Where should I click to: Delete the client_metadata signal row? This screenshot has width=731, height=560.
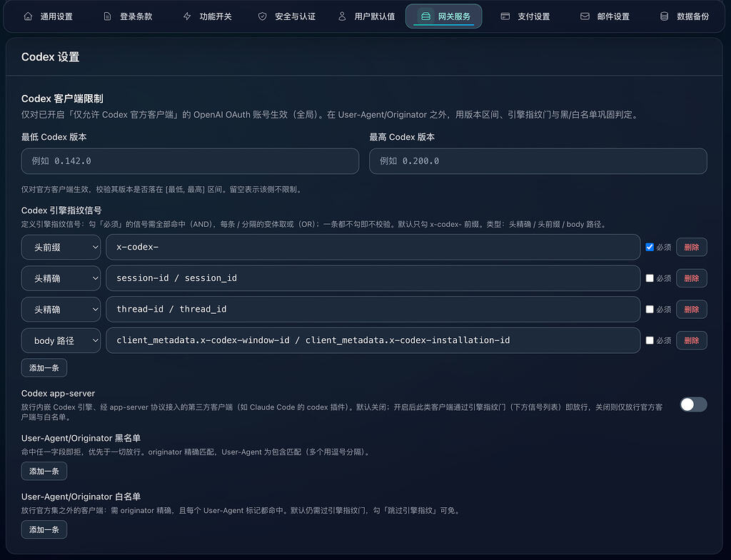click(691, 340)
